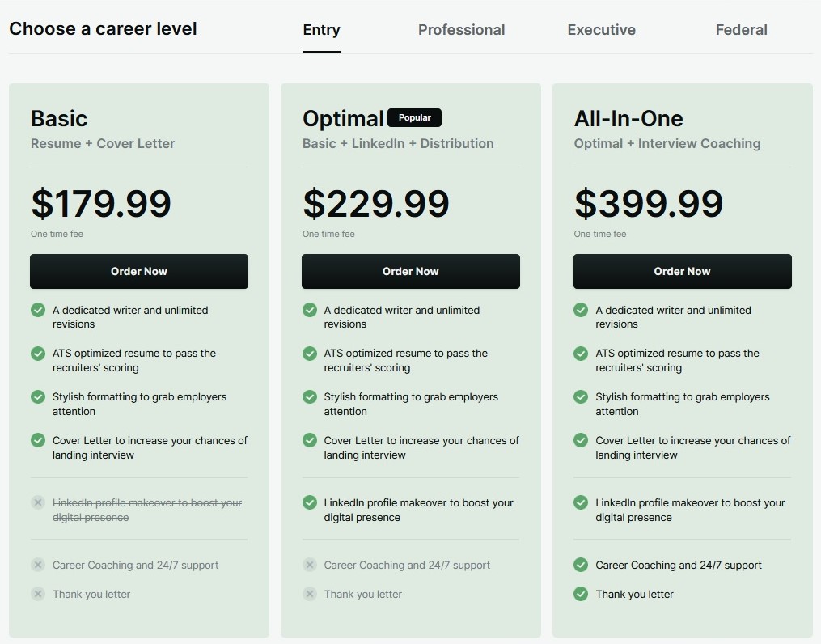Order the Optimal $229.99 plan
Screen dimensions: 821x644
coord(411,271)
